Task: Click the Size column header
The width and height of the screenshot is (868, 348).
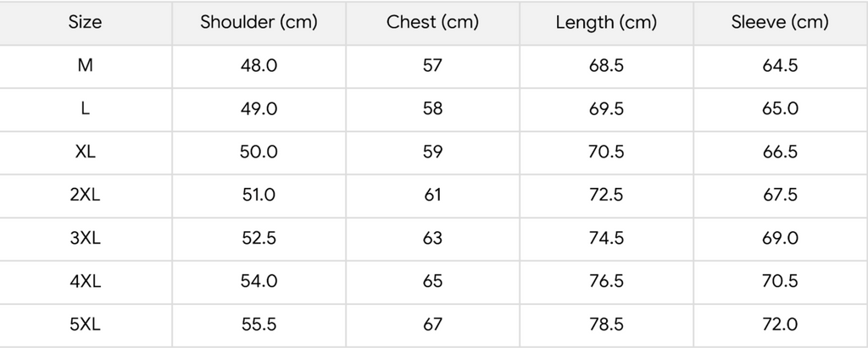Action: (85, 23)
